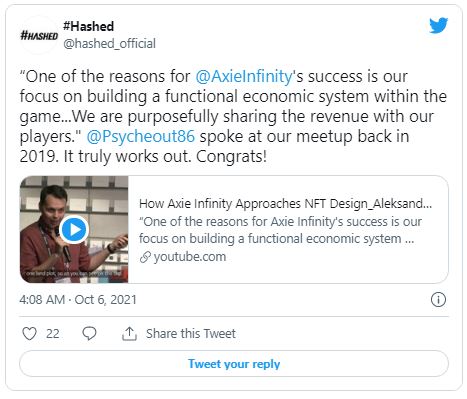Open the @AxieInfinity mention
This screenshot has height=399, width=467.
(244, 76)
